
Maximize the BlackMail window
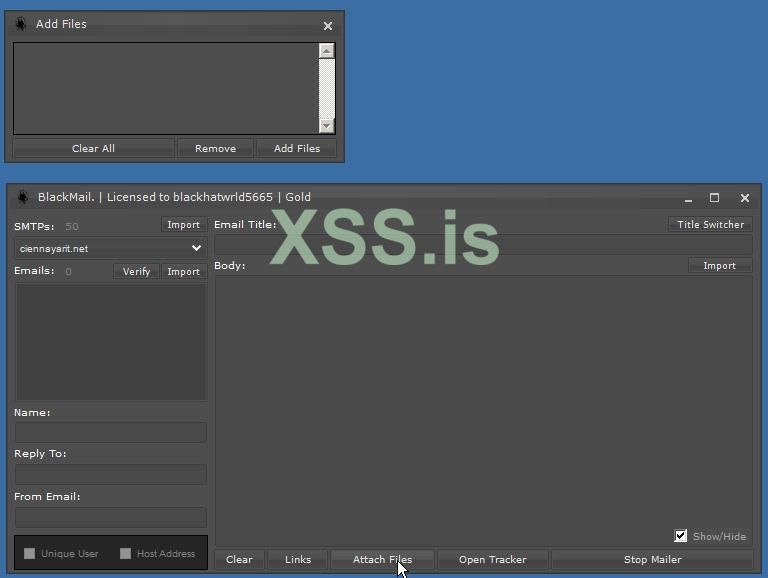coord(714,198)
